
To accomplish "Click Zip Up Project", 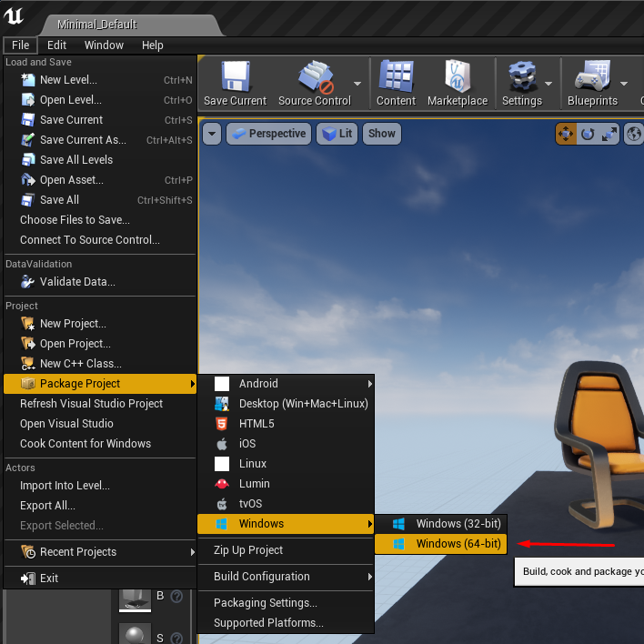I will (x=286, y=550).
